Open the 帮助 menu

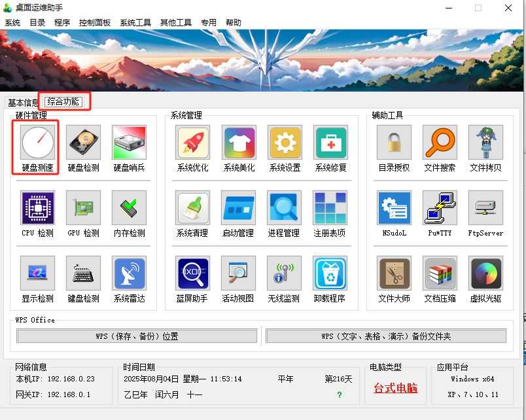(233, 23)
